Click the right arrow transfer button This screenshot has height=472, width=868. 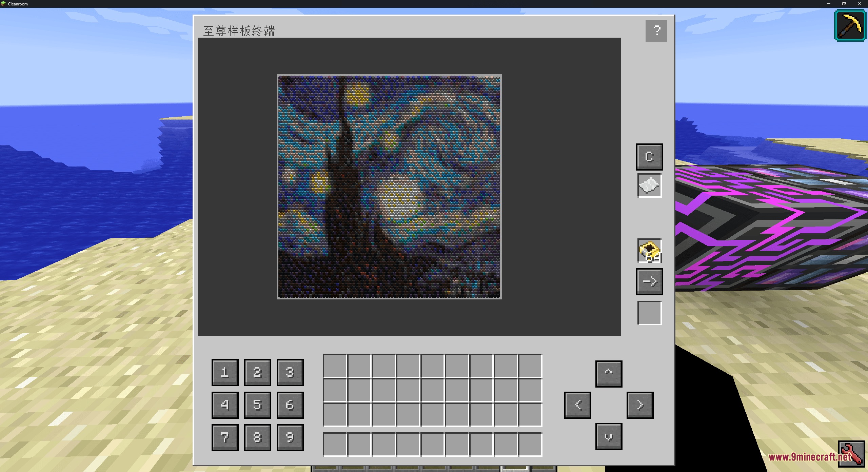[x=649, y=282]
